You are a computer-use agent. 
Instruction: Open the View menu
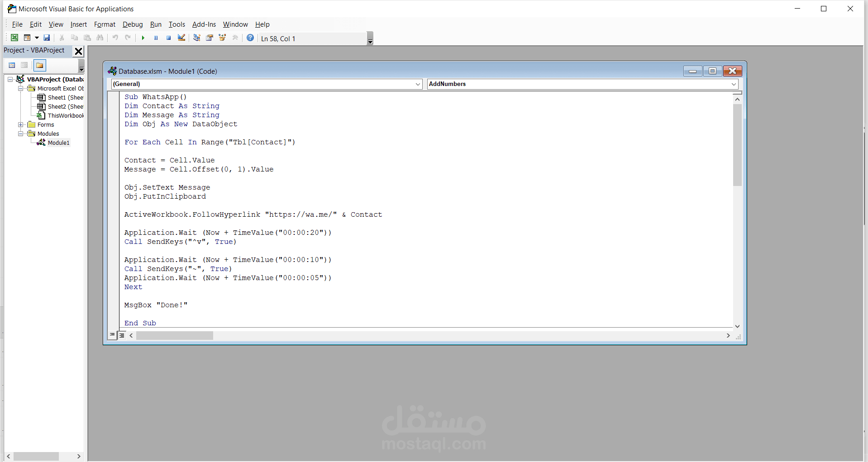(56, 24)
